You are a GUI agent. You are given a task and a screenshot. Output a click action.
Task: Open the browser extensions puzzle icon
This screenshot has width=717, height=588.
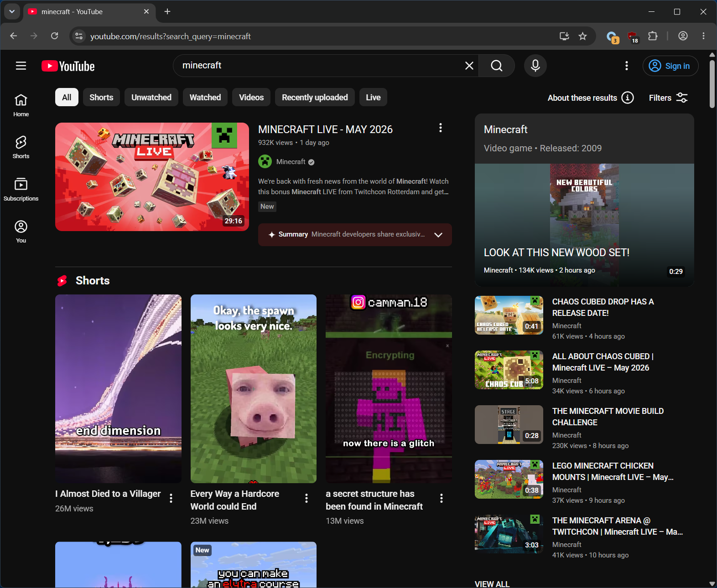[653, 36]
